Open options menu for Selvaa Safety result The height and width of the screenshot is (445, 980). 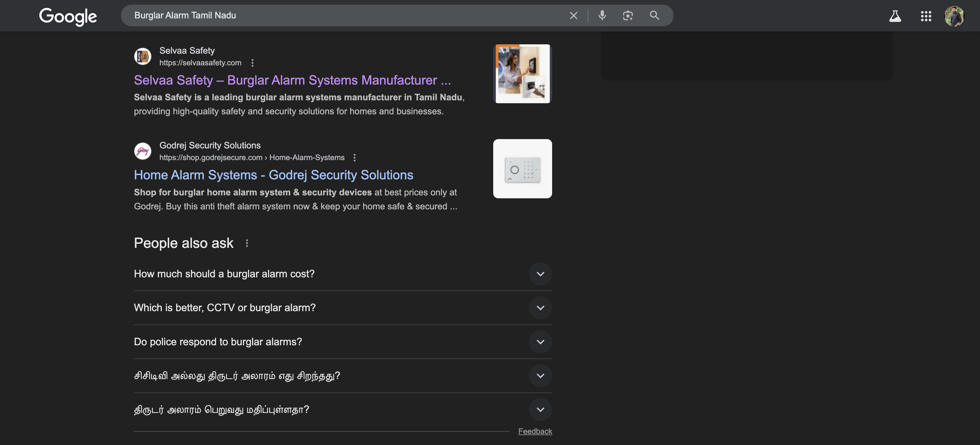coord(252,63)
